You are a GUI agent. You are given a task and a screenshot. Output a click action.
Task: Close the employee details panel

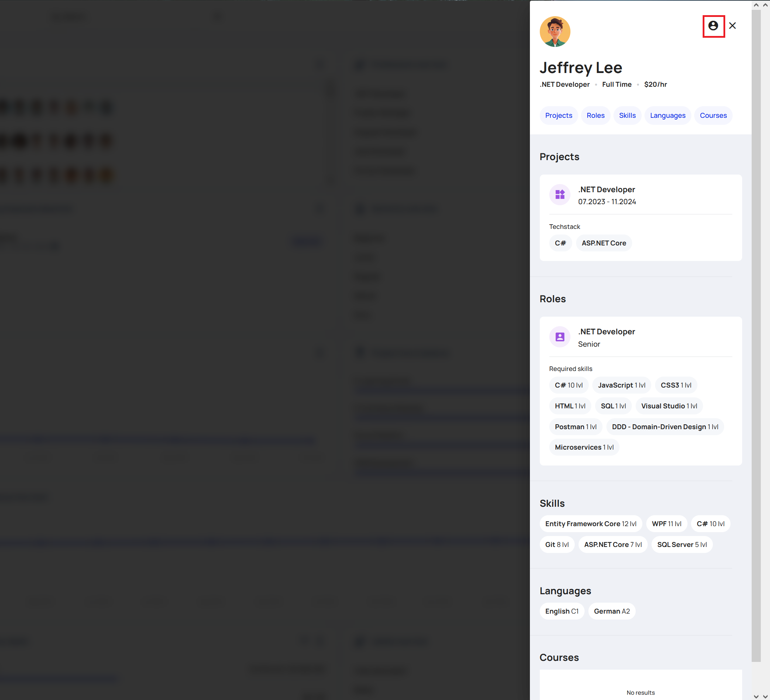point(732,26)
